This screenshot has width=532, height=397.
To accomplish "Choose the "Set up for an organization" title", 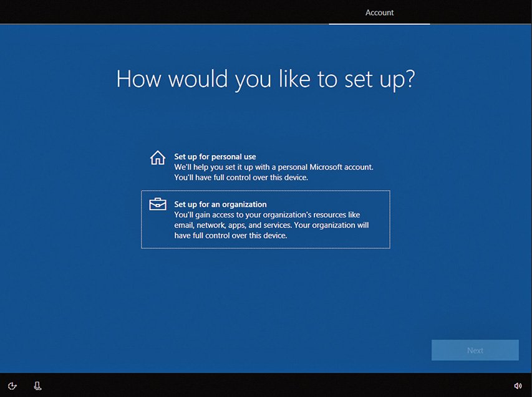I will point(220,204).
